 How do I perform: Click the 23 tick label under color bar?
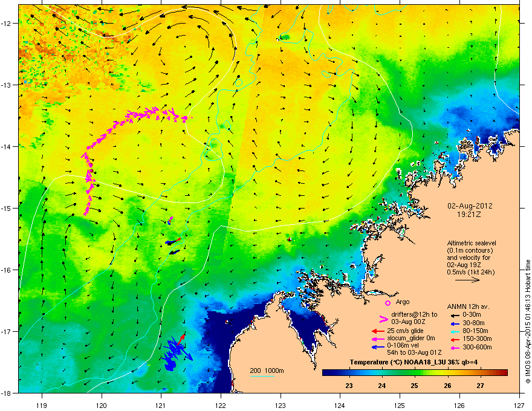coord(349,386)
